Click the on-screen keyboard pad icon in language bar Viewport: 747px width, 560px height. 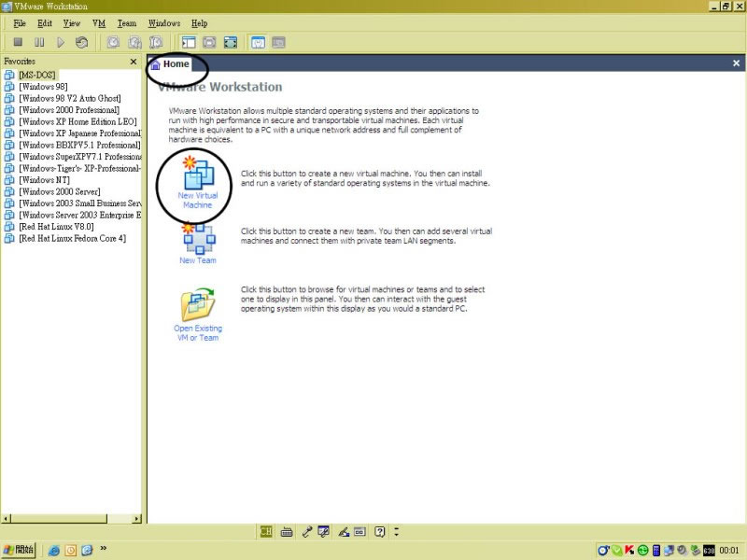359,531
